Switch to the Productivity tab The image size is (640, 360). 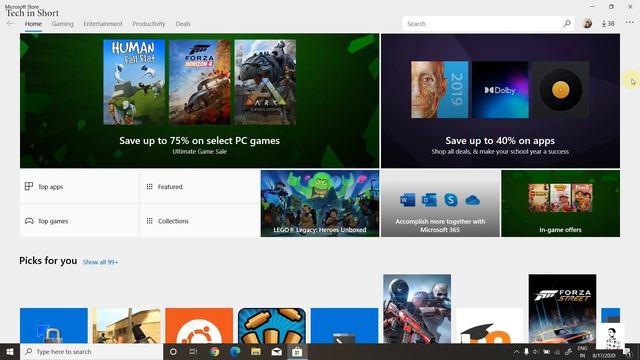click(149, 24)
